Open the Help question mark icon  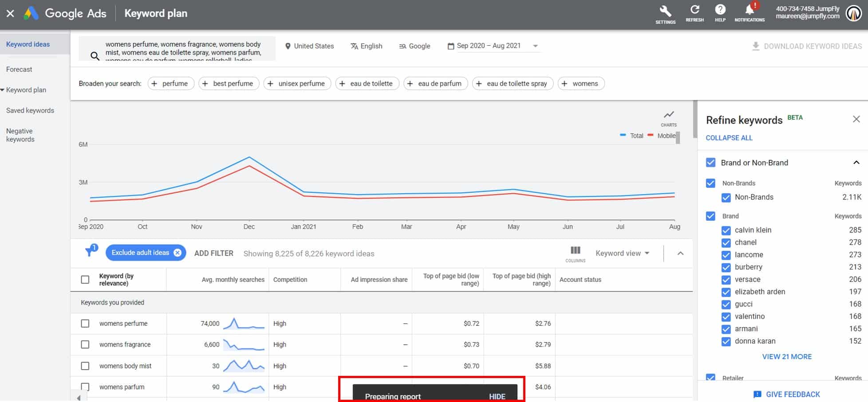click(x=720, y=10)
